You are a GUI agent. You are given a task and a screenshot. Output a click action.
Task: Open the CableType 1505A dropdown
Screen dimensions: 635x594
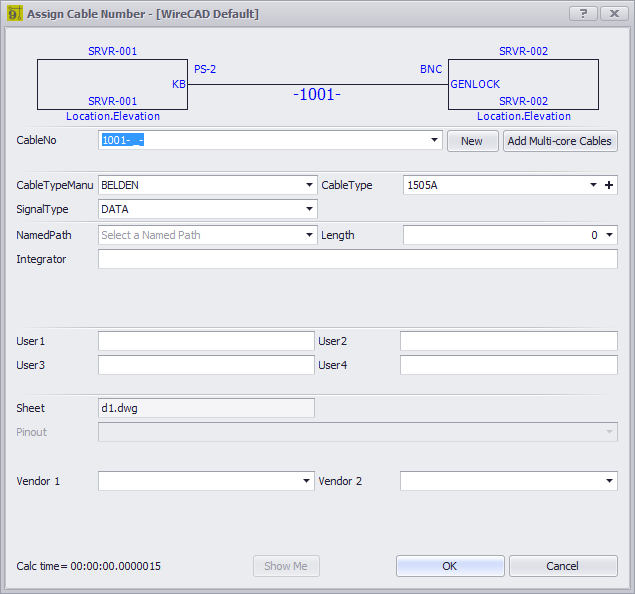(593, 185)
